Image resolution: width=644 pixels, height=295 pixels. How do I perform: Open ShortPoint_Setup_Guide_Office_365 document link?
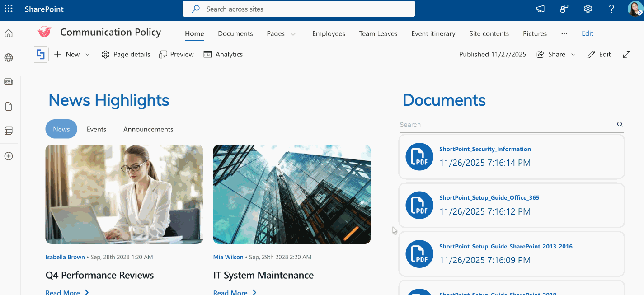click(489, 198)
